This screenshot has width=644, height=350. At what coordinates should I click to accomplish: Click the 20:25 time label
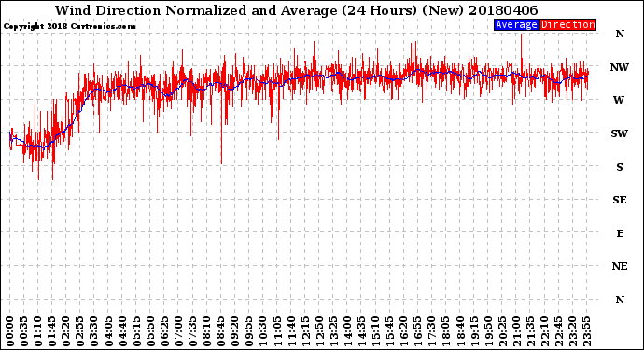[x=502, y=331]
